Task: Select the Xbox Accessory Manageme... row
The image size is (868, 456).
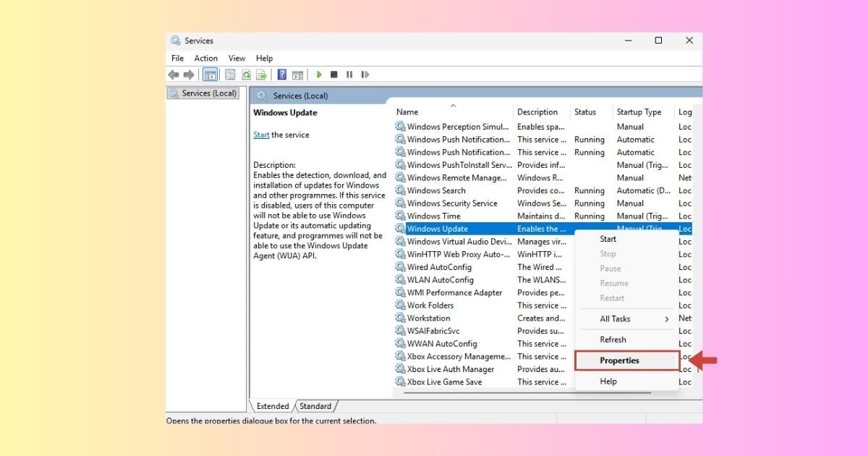Action: click(x=484, y=356)
